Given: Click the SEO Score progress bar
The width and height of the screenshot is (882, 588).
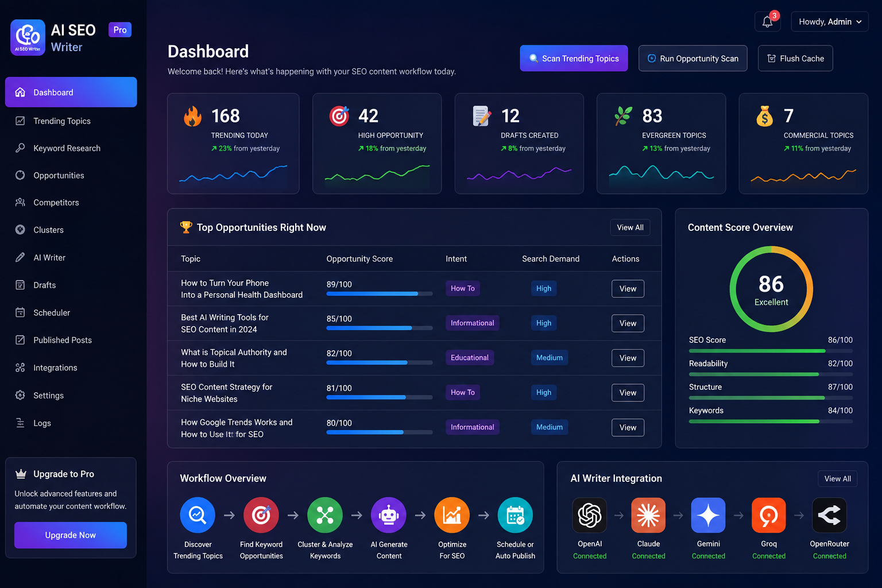Looking at the screenshot, I should pyautogui.click(x=771, y=351).
